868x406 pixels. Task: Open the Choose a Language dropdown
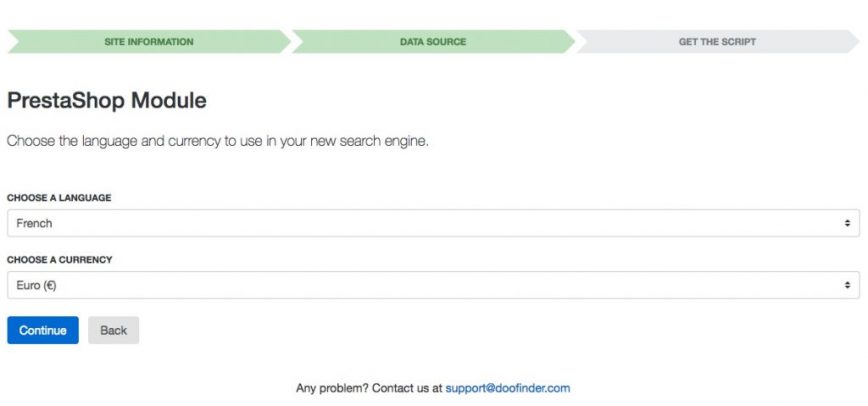point(432,223)
